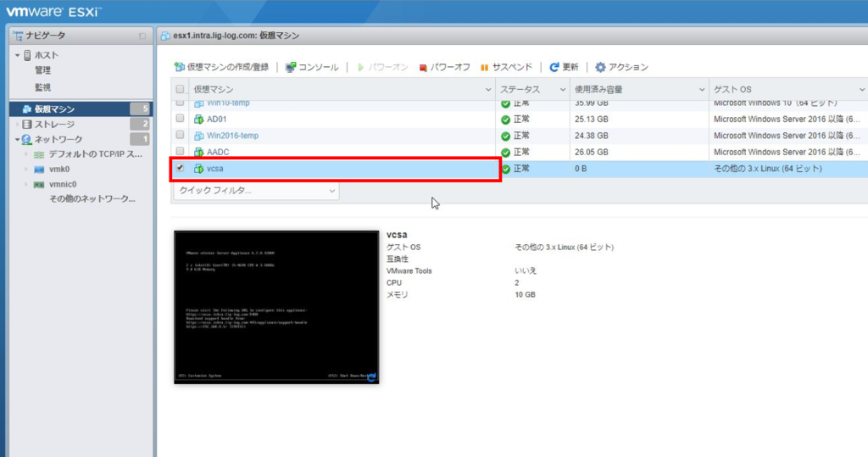Collapse the Host tree node
The image size is (868, 457).
click(x=17, y=55)
